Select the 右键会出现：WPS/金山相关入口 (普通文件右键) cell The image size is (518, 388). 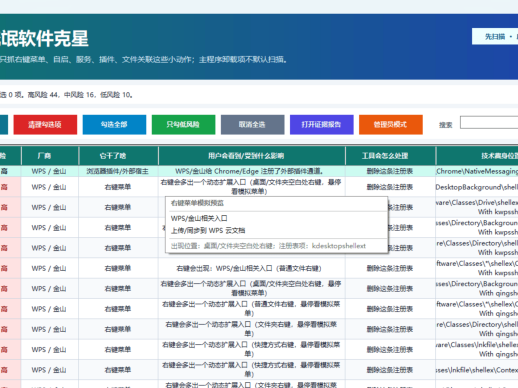click(x=252, y=268)
